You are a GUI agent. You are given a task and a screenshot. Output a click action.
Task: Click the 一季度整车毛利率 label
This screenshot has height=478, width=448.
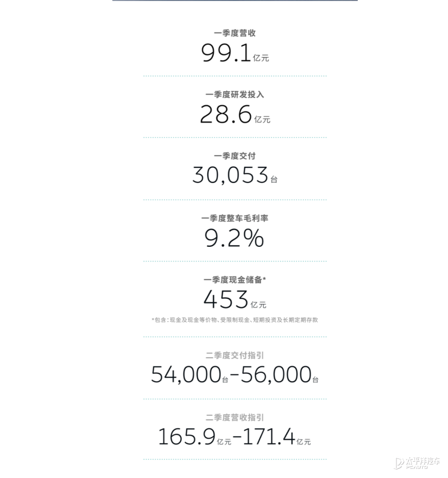235,218
